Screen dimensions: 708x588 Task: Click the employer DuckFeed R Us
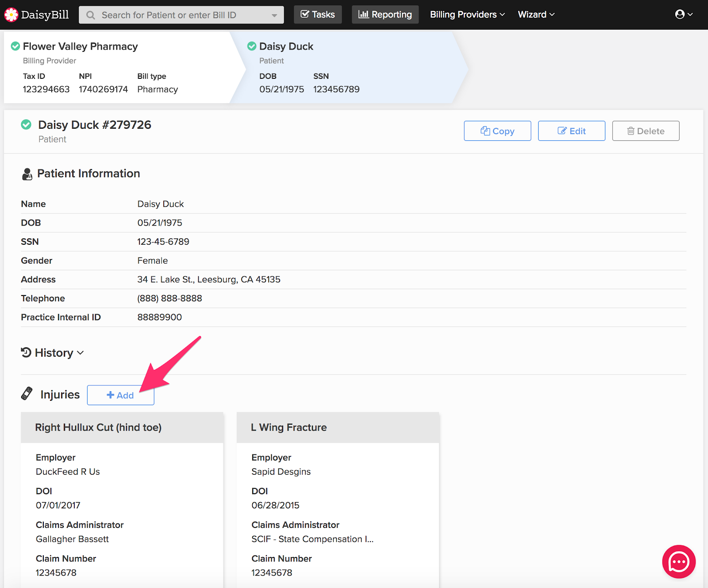pyautogui.click(x=68, y=472)
